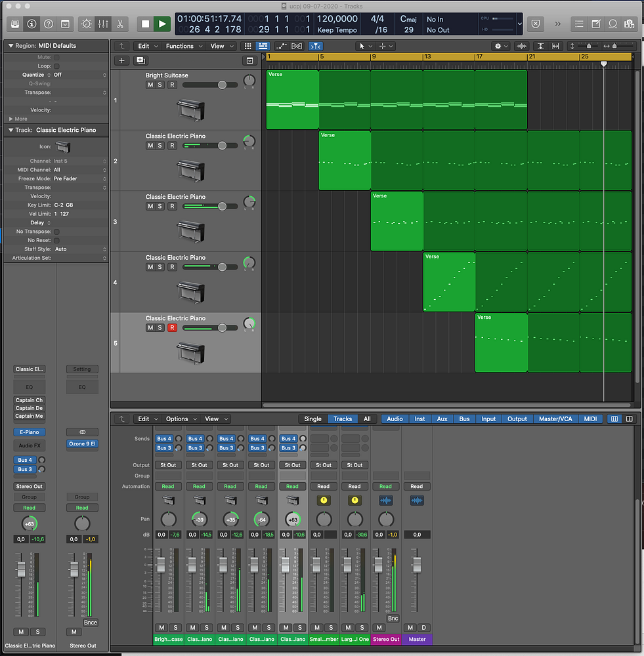Enable the Loop checkbox in Region inspector
644x656 pixels.
tap(56, 66)
